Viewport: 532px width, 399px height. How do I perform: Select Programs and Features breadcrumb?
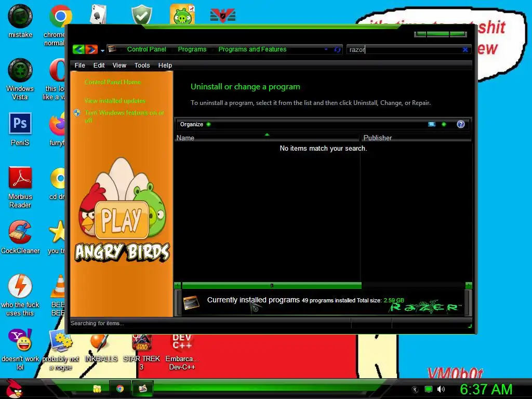252,49
